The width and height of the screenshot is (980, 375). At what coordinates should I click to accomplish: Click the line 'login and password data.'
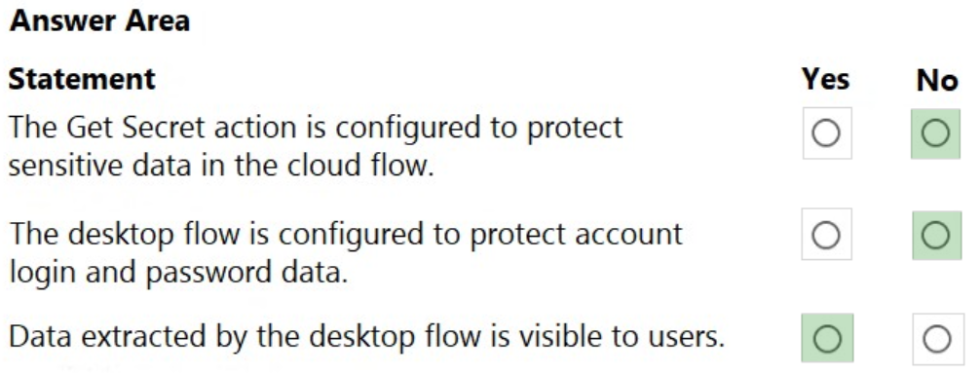click(x=178, y=273)
